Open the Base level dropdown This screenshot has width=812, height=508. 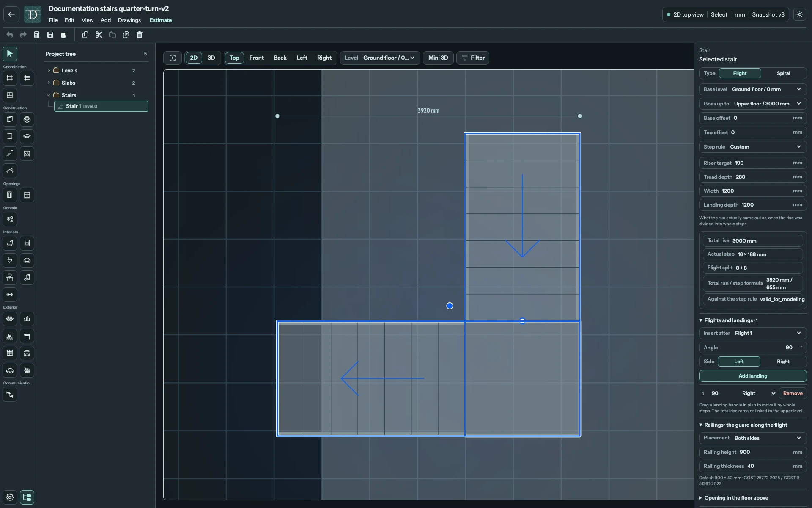[x=752, y=89]
